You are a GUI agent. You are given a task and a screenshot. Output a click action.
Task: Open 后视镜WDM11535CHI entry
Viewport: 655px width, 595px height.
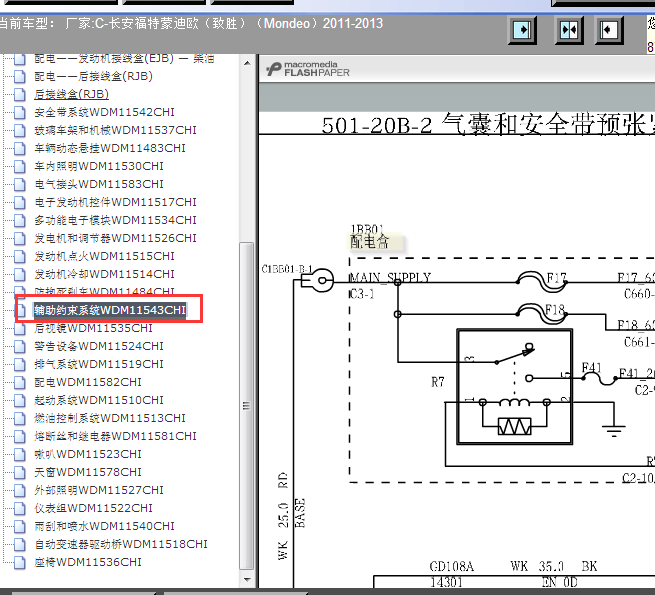pos(94,328)
